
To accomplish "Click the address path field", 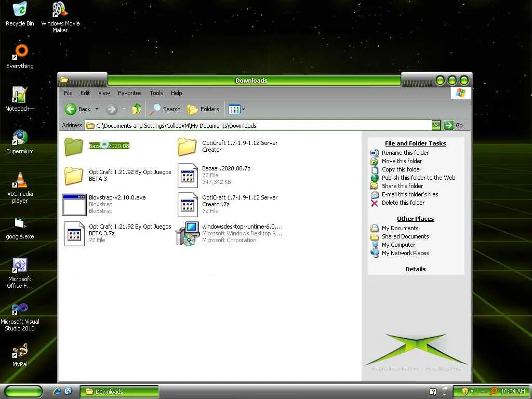I will pyautogui.click(x=258, y=126).
